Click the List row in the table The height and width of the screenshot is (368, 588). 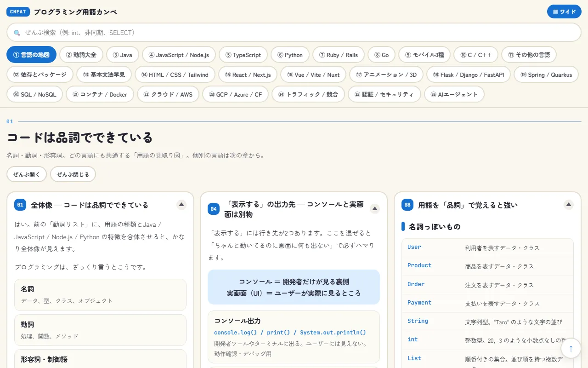tap(487, 359)
